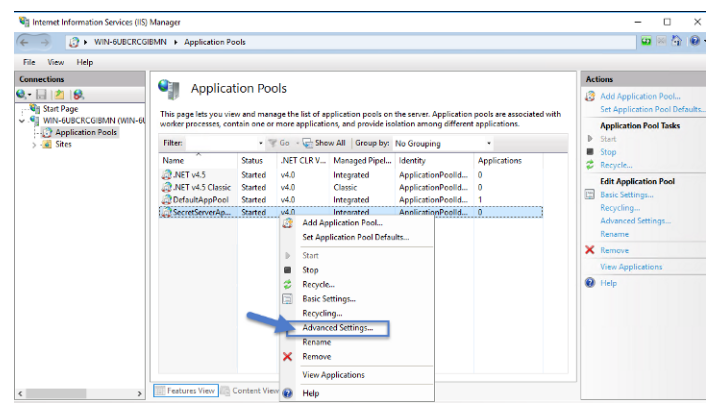
Task: Open the View menu
Action: tap(56, 62)
